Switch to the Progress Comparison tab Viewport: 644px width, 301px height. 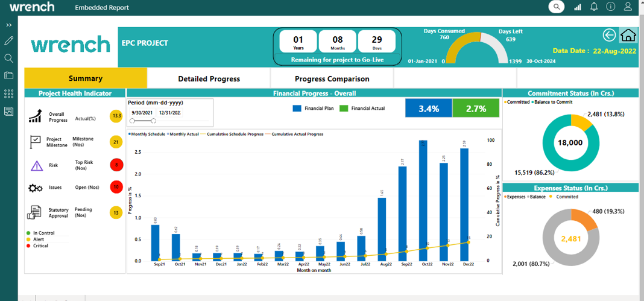click(x=332, y=78)
